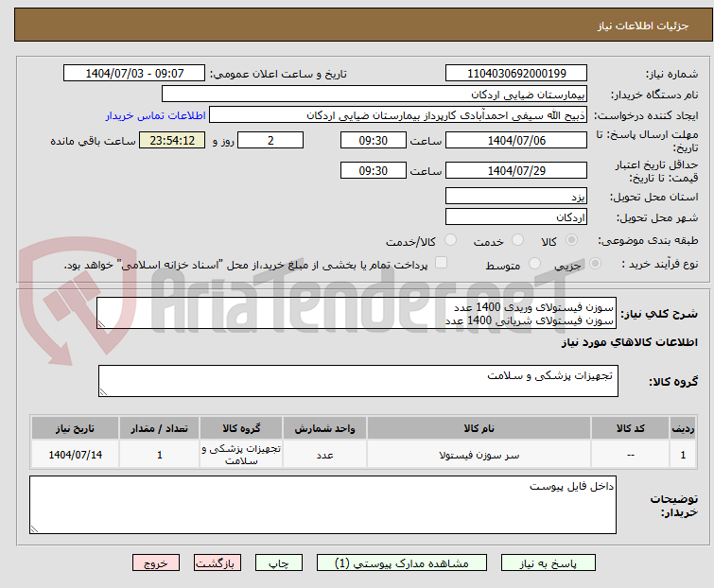Viewport: 714px width, 588px height.
Task: Click the چاپ print button
Action: 279,563
